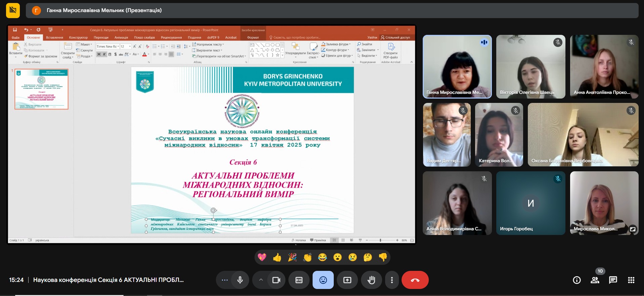Send the party popper reaction

(x=292, y=257)
